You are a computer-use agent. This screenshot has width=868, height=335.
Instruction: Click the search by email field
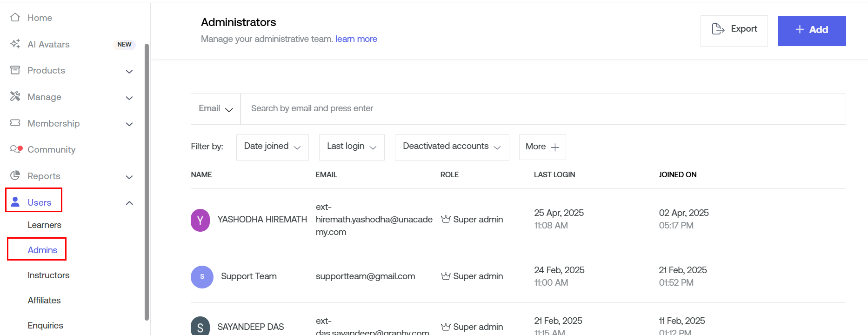pyautogui.click(x=542, y=109)
